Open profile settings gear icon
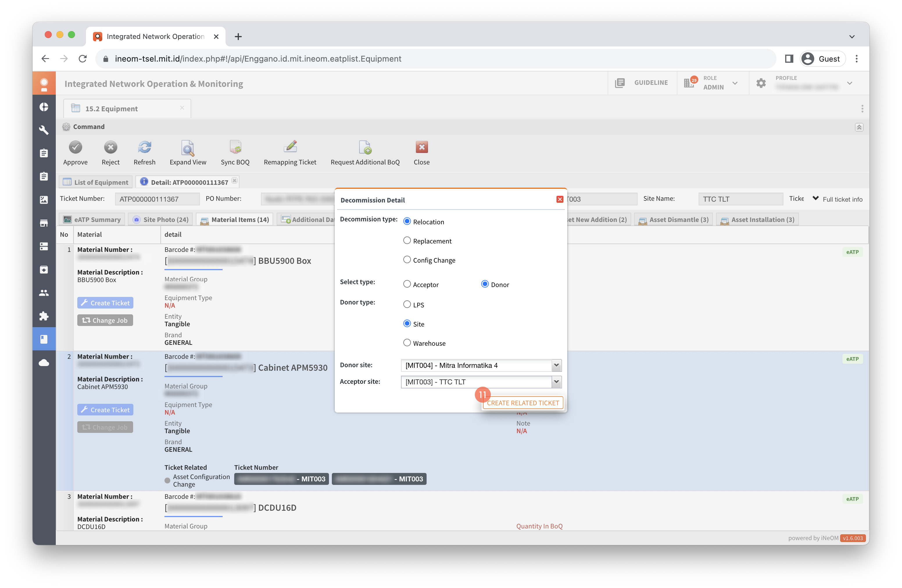The height and width of the screenshot is (588, 902). [761, 83]
